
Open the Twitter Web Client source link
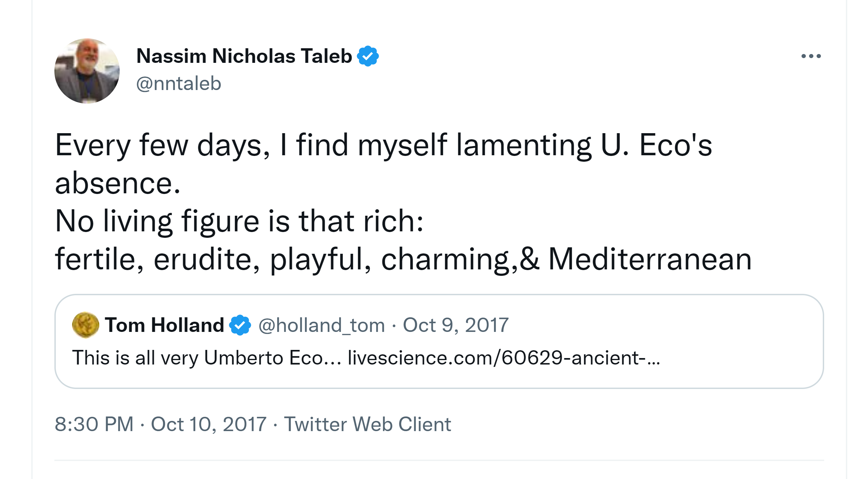pos(368,424)
